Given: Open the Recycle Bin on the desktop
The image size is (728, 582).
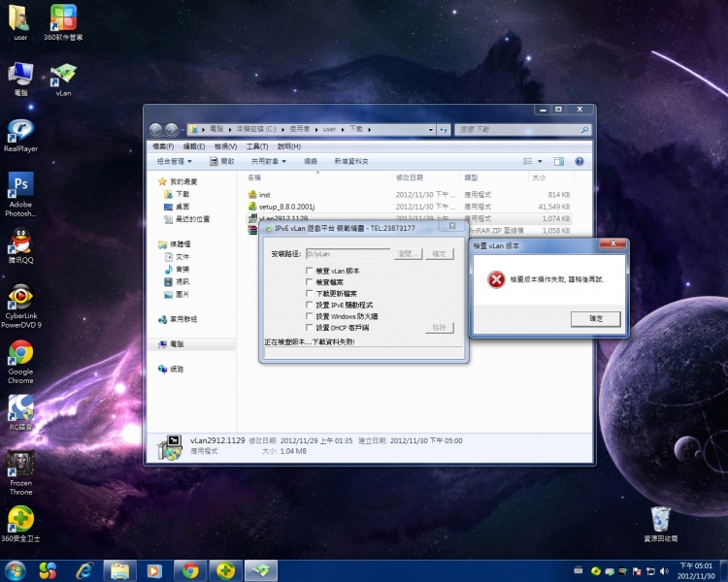Looking at the screenshot, I should pyautogui.click(x=660, y=519).
